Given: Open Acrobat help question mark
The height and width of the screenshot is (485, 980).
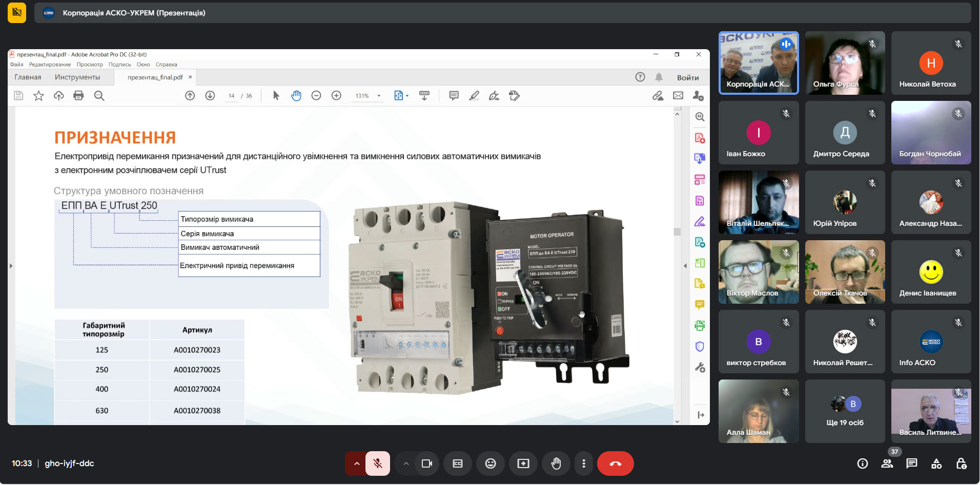Looking at the screenshot, I should 640,77.
